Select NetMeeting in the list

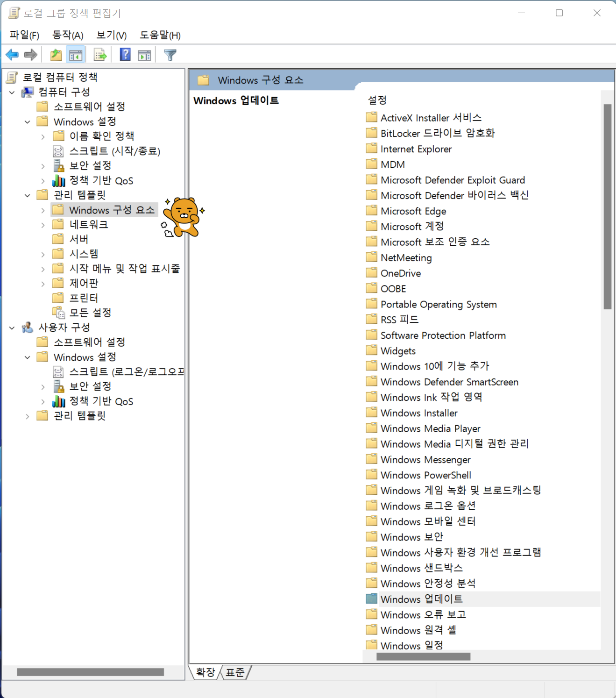pyautogui.click(x=406, y=257)
